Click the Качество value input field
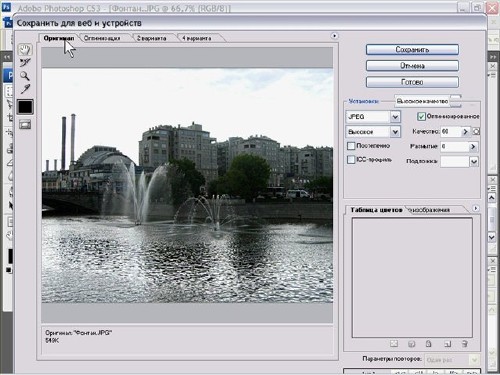The image size is (500, 375). [x=450, y=132]
